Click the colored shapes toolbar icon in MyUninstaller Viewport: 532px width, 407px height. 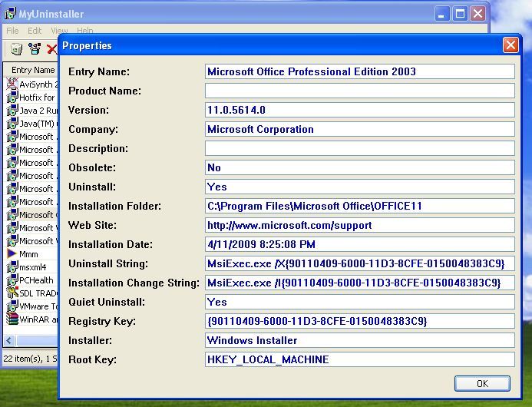pyautogui.click(x=35, y=49)
